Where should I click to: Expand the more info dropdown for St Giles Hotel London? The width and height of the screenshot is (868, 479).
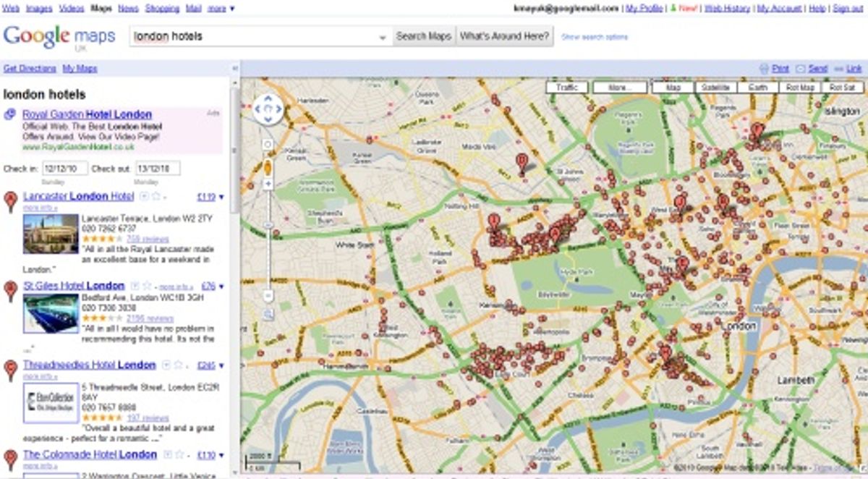[176, 286]
